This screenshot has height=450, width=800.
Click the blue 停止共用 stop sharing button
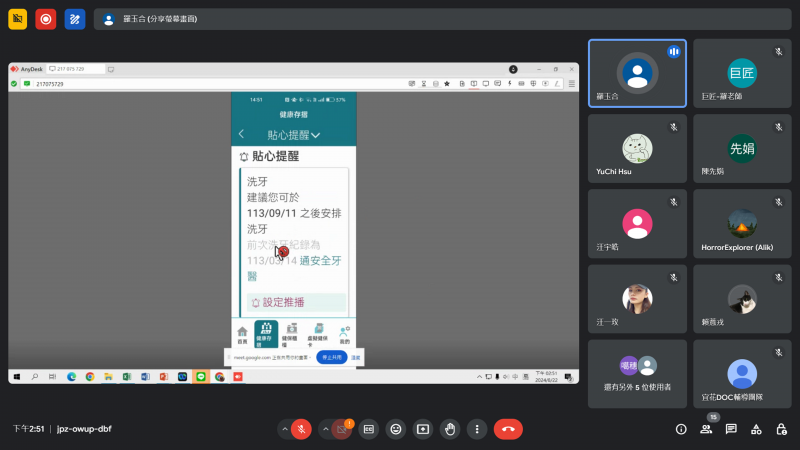[x=332, y=358]
